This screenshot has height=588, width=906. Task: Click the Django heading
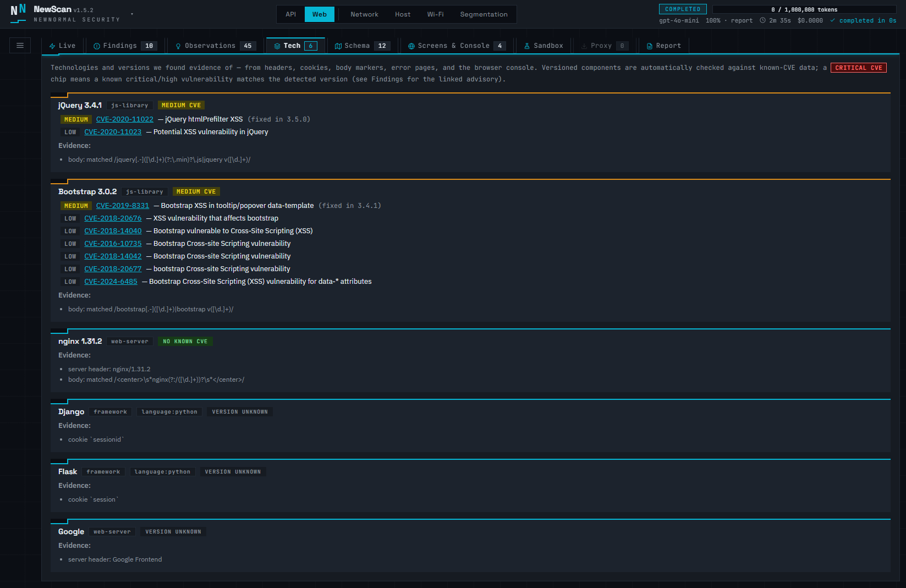click(72, 411)
